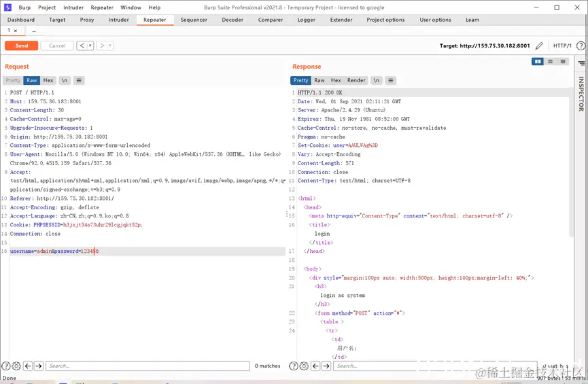Switch to the Comparer tab

(x=271, y=20)
